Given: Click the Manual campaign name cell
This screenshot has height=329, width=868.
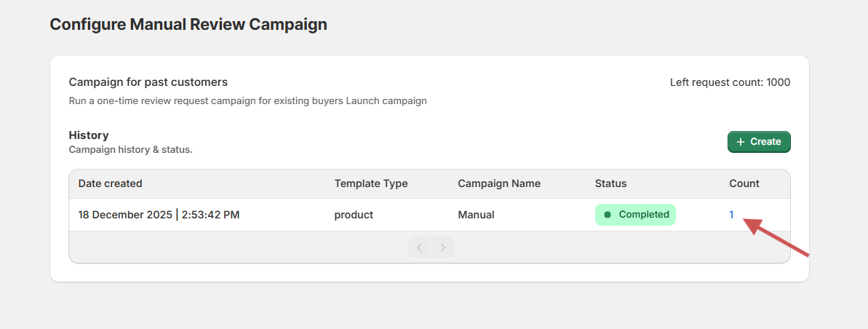Looking at the screenshot, I should click(x=476, y=215).
